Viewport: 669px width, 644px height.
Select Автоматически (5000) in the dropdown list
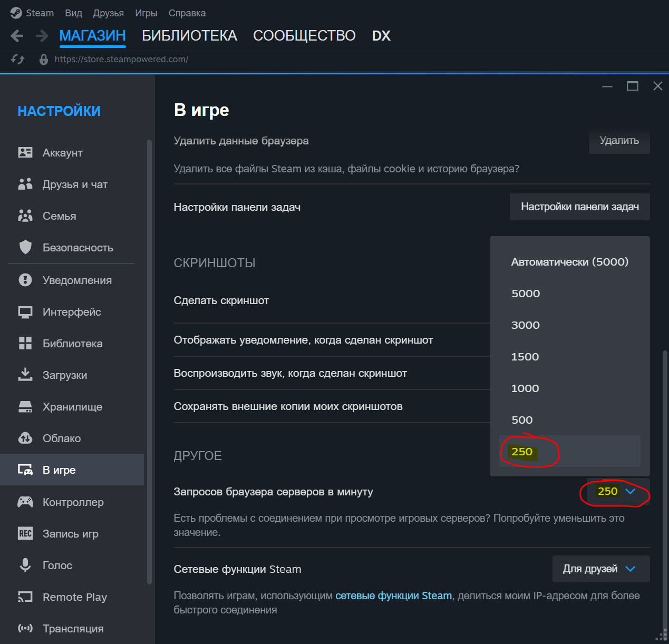(570, 262)
